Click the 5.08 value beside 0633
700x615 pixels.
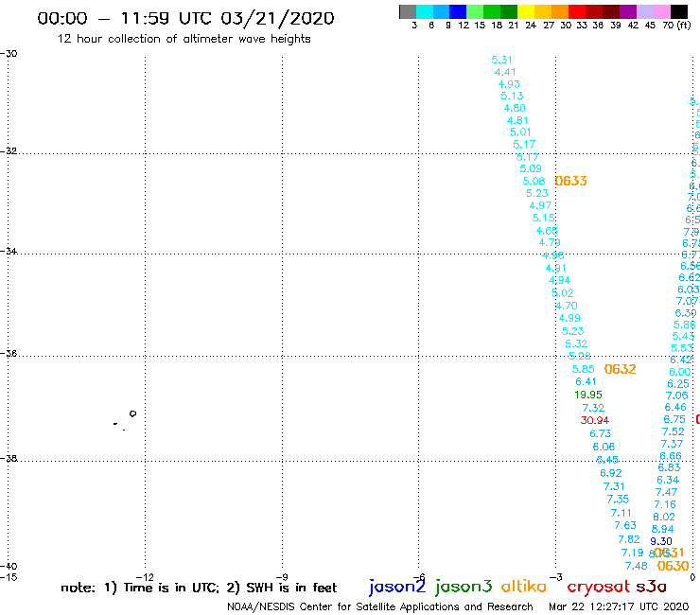tap(534, 181)
